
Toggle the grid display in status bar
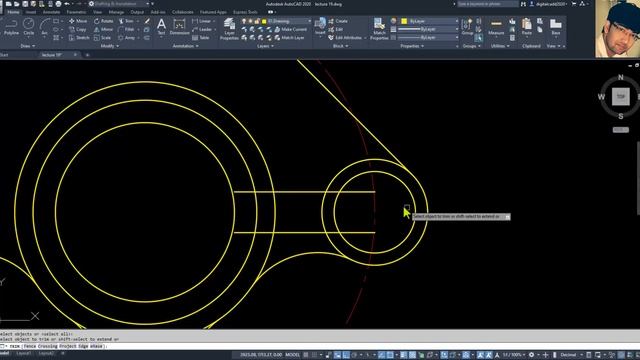pos(306,355)
